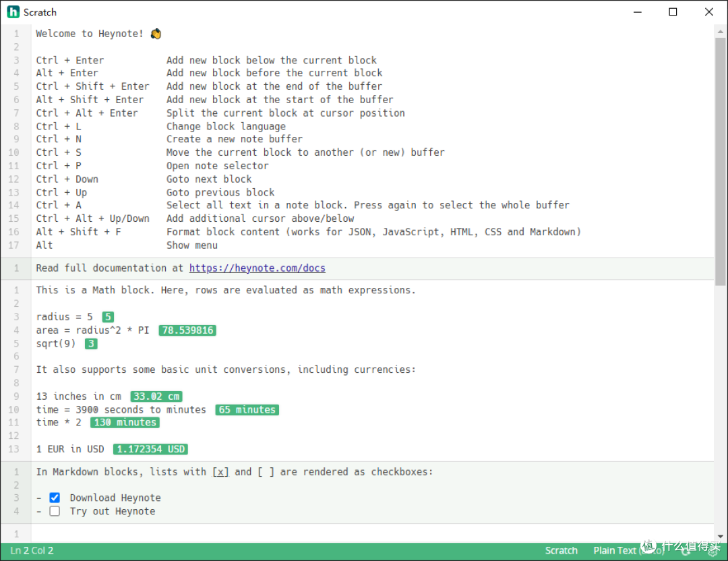Viewport: 728px width, 561px height.
Task: Click the 1.172354 USD result badge
Action: (150, 449)
